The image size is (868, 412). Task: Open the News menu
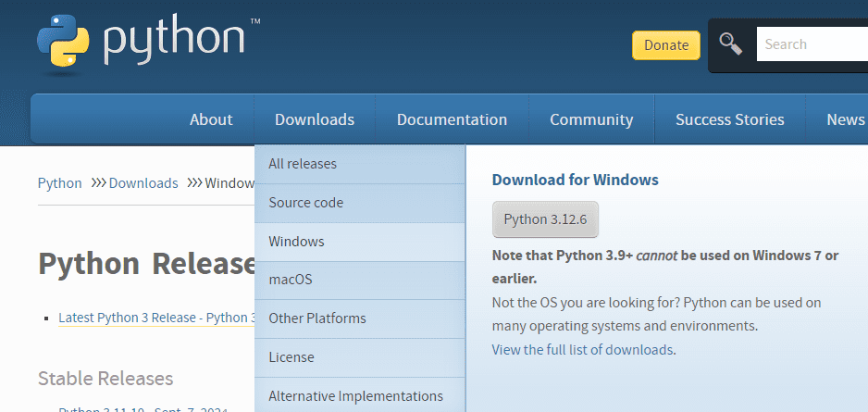point(845,119)
